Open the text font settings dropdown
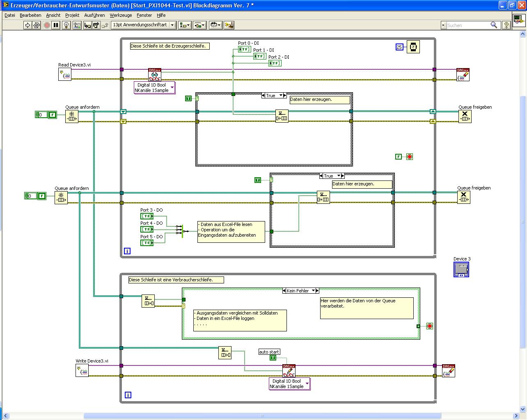Screen dimensions: 527x420 (x=143, y=25)
